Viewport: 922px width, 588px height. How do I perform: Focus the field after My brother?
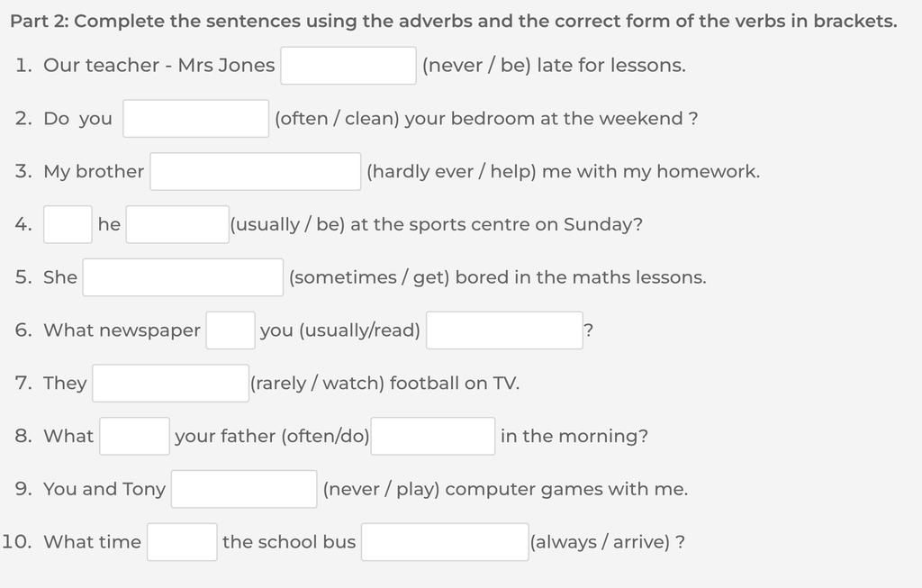pos(255,171)
